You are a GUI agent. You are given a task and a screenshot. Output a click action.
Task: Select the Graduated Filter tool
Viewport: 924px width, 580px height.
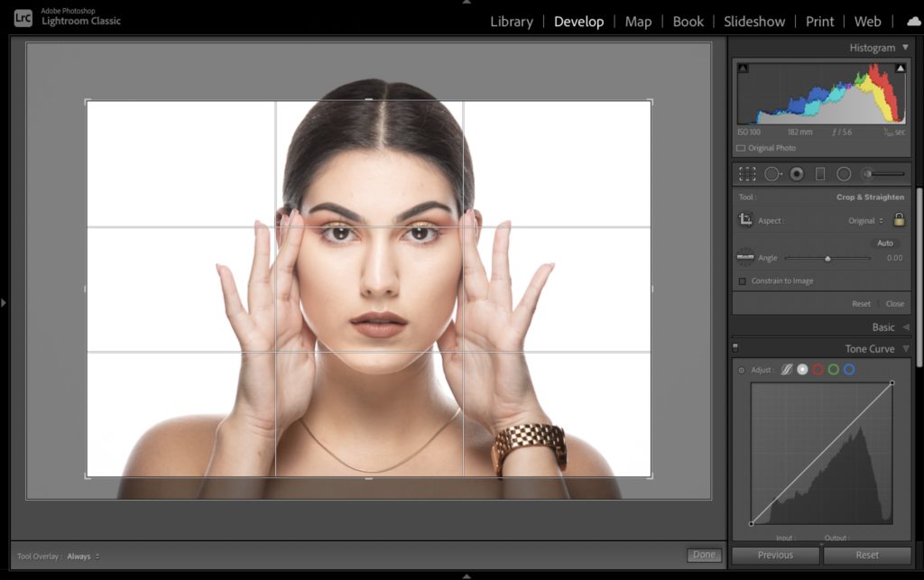pyautogui.click(x=821, y=174)
